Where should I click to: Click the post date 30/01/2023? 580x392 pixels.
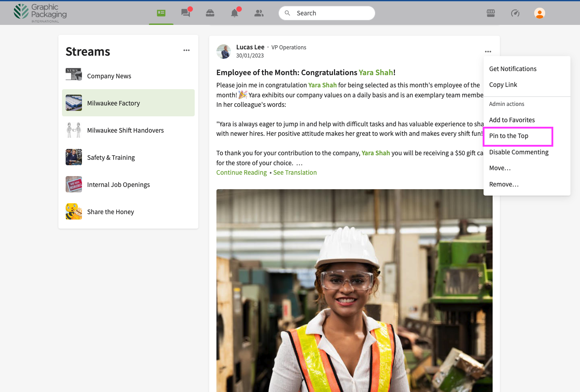pos(250,56)
